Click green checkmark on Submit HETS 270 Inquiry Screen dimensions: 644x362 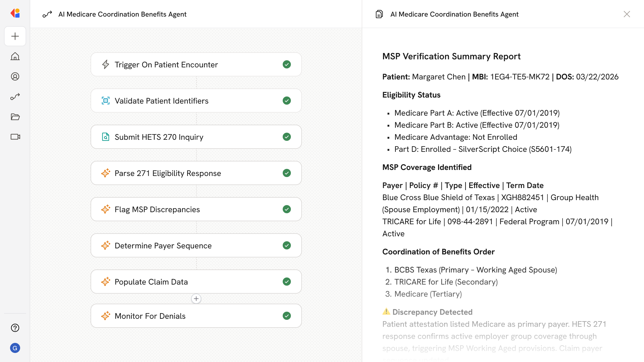click(286, 137)
